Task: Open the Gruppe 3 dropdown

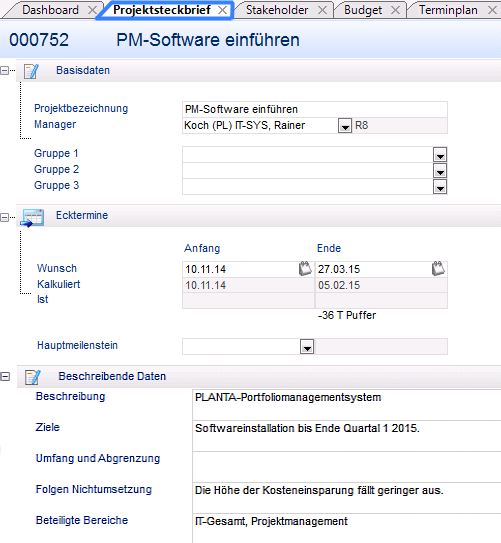Action: [440, 187]
